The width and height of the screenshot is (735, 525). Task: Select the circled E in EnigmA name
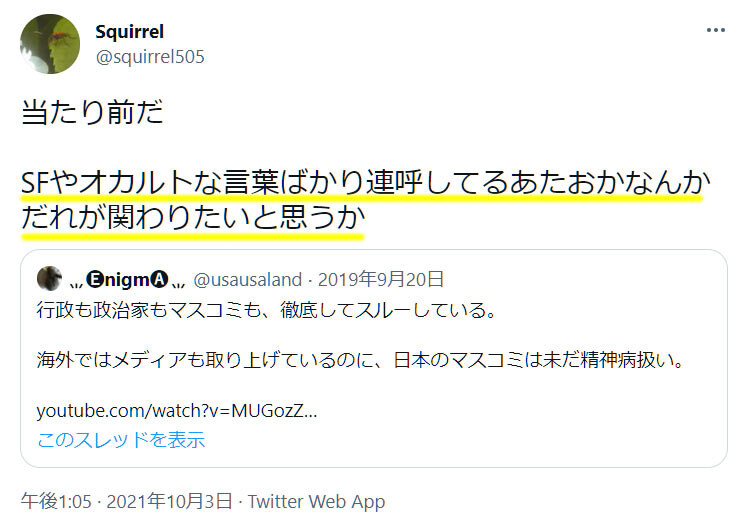tap(95, 279)
